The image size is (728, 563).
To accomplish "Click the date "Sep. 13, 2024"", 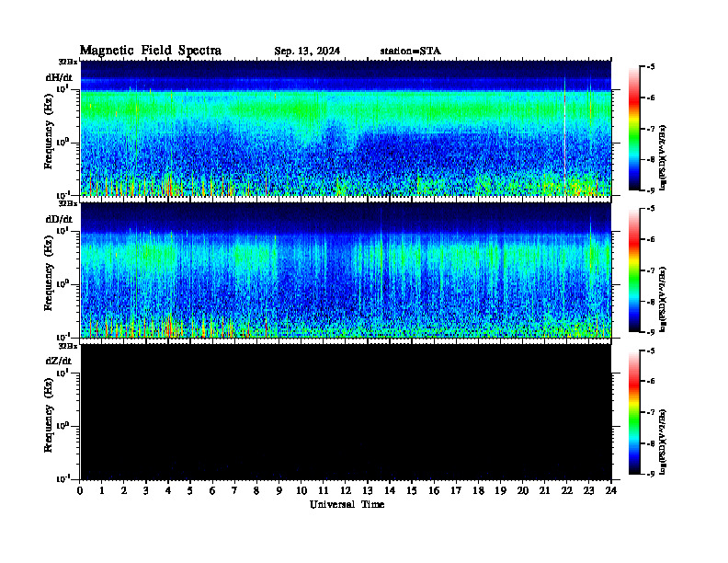I will (307, 52).
